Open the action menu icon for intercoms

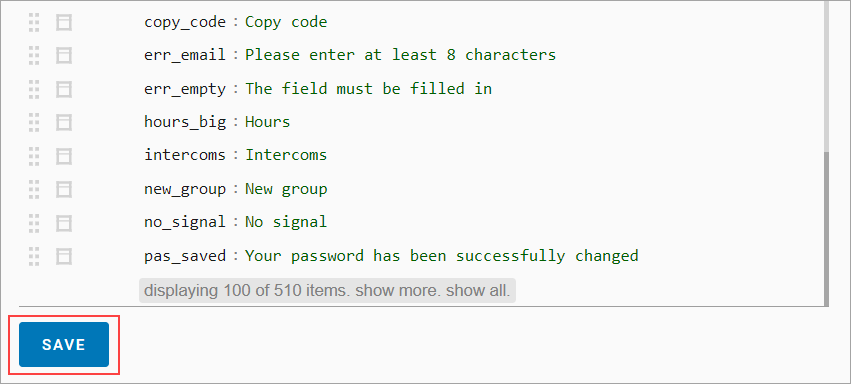point(64,156)
